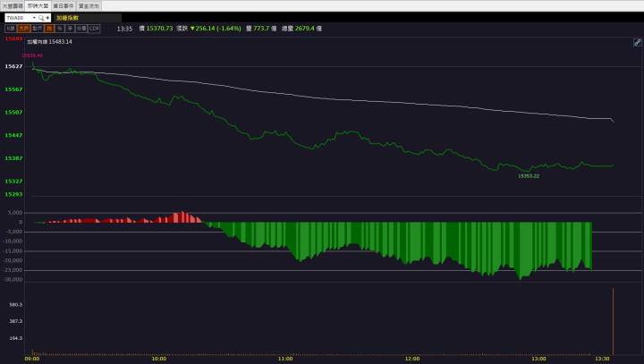Click the small plus icon after the magnifier
Screen dimensions: 644x364
47,18
